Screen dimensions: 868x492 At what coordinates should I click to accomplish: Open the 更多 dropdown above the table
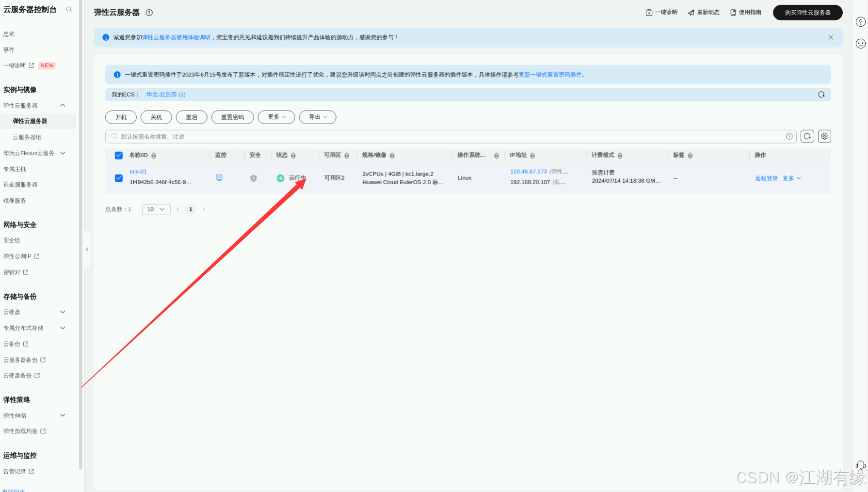coord(276,117)
